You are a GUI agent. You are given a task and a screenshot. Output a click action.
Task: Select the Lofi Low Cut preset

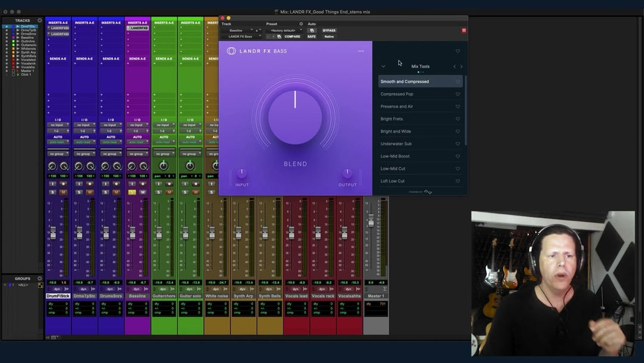pos(420,181)
